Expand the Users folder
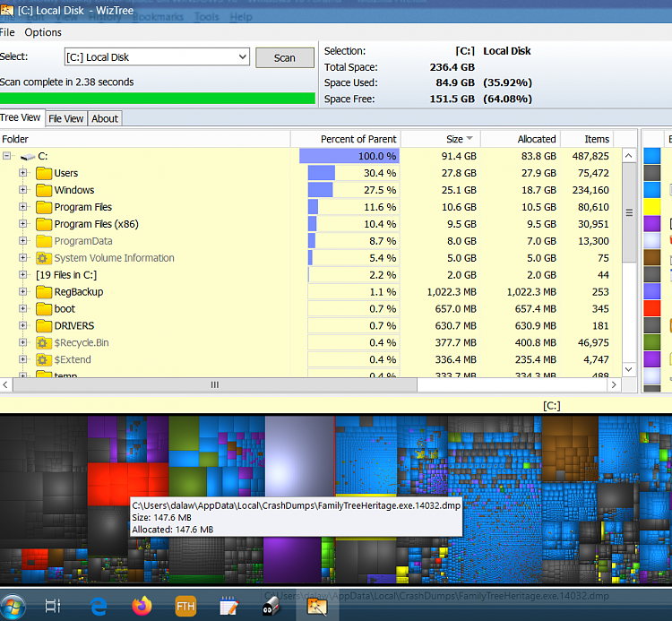672x621 pixels. [23, 173]
